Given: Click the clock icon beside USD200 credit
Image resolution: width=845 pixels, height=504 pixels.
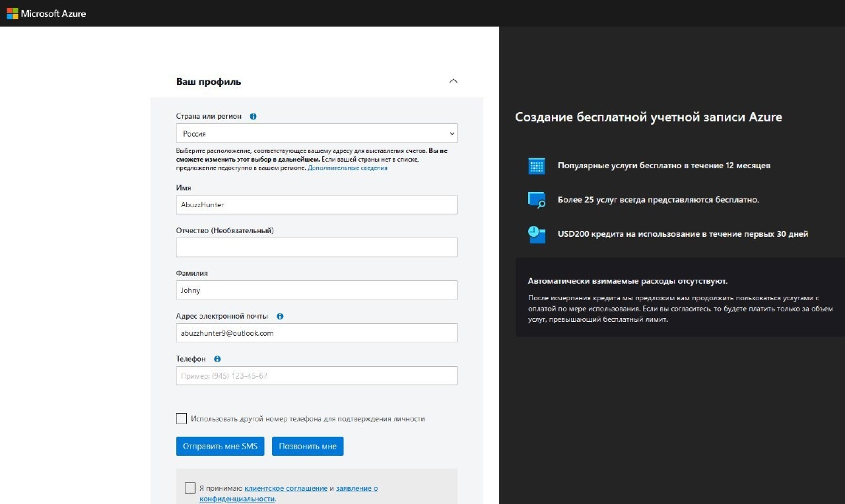Looking at the screenshot, I should point(537,234).
